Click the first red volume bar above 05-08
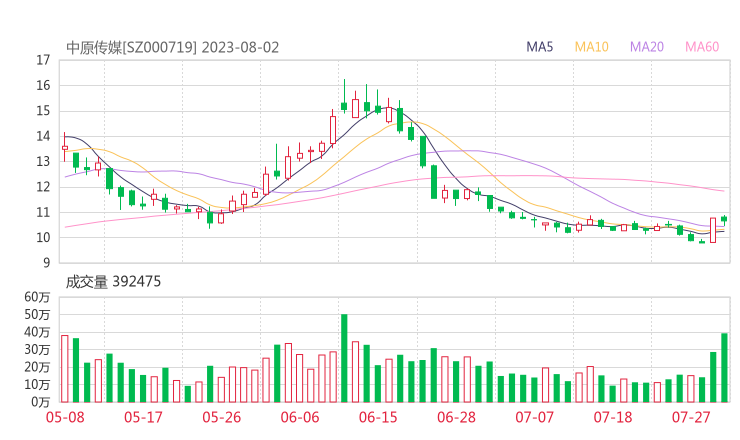740x440 pixels. pos(65,369)
